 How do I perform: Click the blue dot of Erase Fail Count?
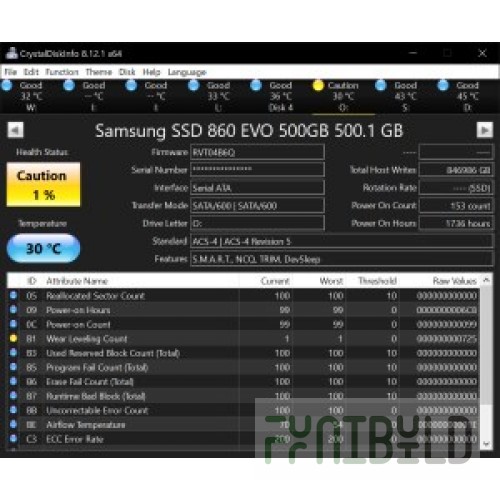(x=13, y=381)
